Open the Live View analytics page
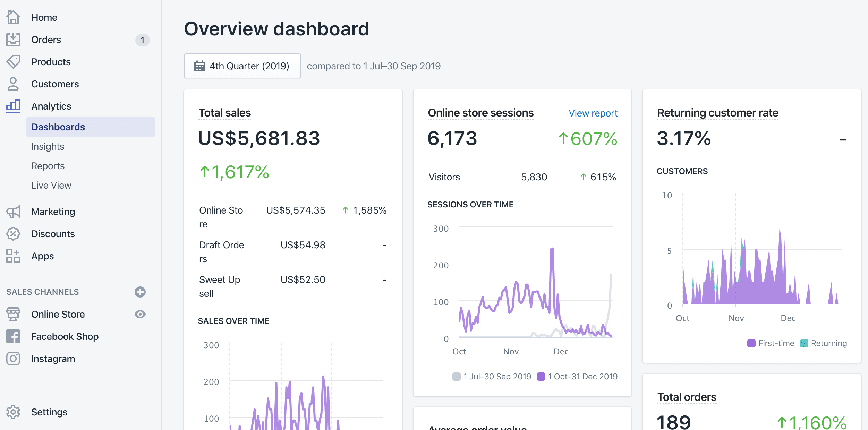 click(x=51, y=185)
